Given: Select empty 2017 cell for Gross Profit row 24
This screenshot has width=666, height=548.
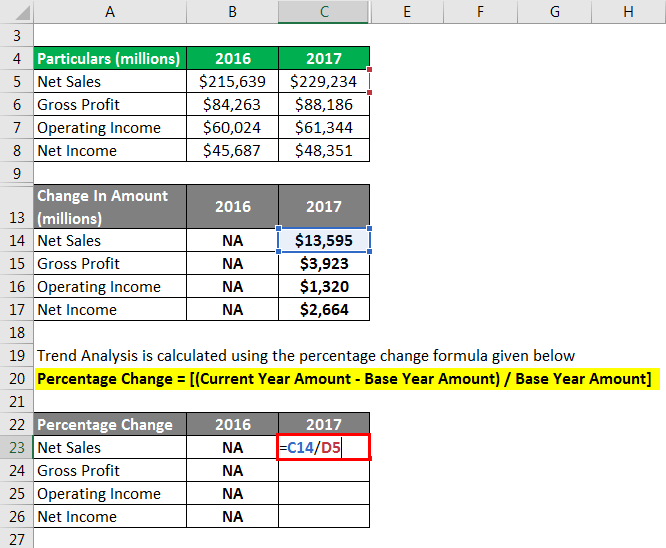Looking at the screenshot, I should pyautogui.click(x=324, y=470).
